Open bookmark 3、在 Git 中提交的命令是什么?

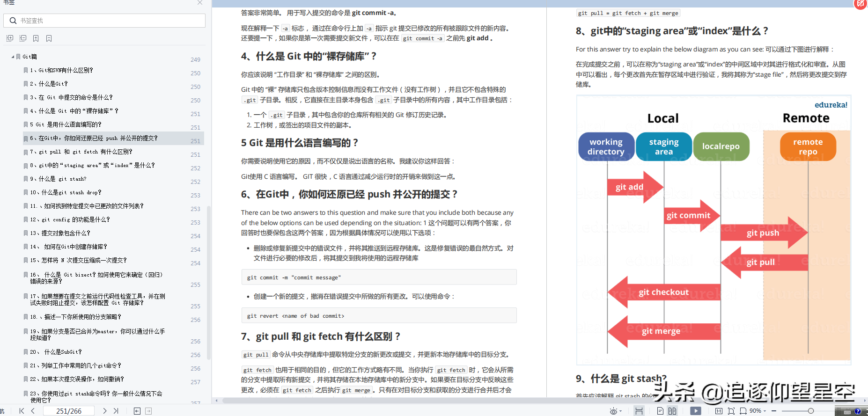[71, 97]
